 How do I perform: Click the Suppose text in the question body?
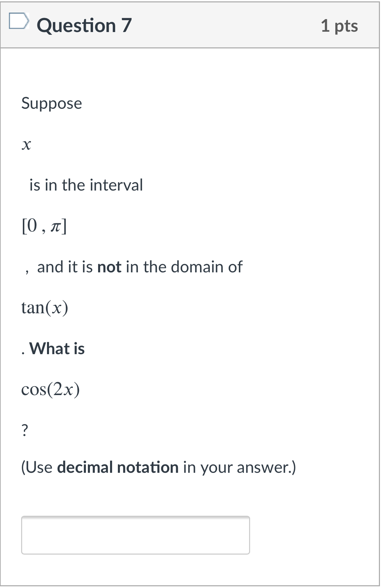point(51,103)
